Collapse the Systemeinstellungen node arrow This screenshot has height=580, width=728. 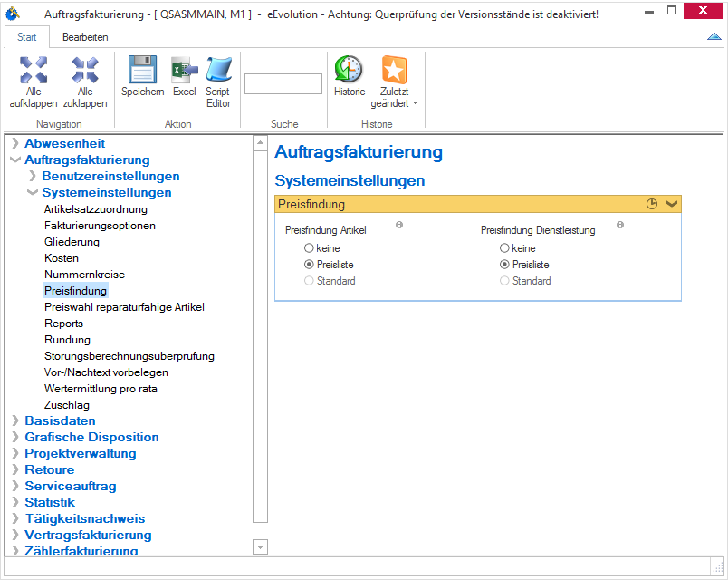point(33,192)
